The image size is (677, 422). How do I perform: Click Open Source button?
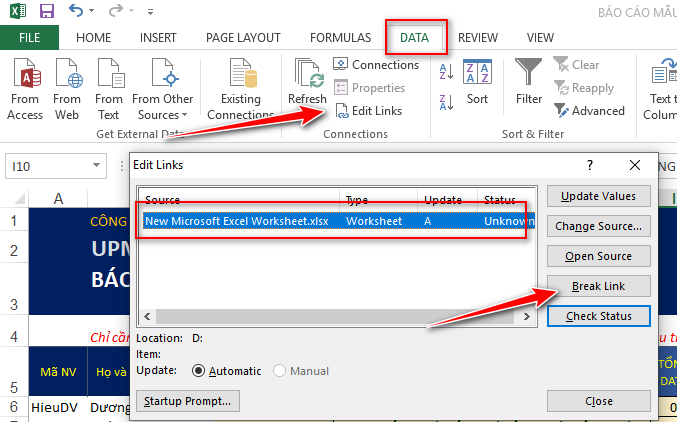(598, 256)
